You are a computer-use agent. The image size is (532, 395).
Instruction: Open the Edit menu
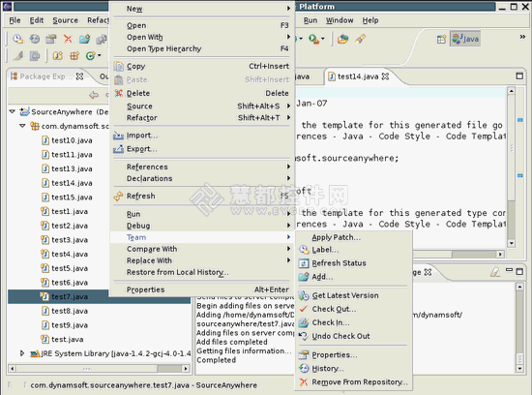coord(37,20)
